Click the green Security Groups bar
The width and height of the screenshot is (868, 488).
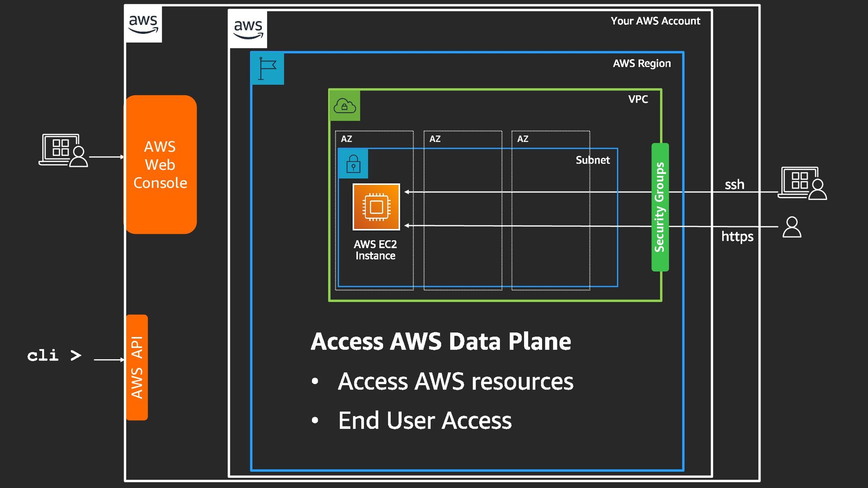pyautogui.click(x=660, y=207)
